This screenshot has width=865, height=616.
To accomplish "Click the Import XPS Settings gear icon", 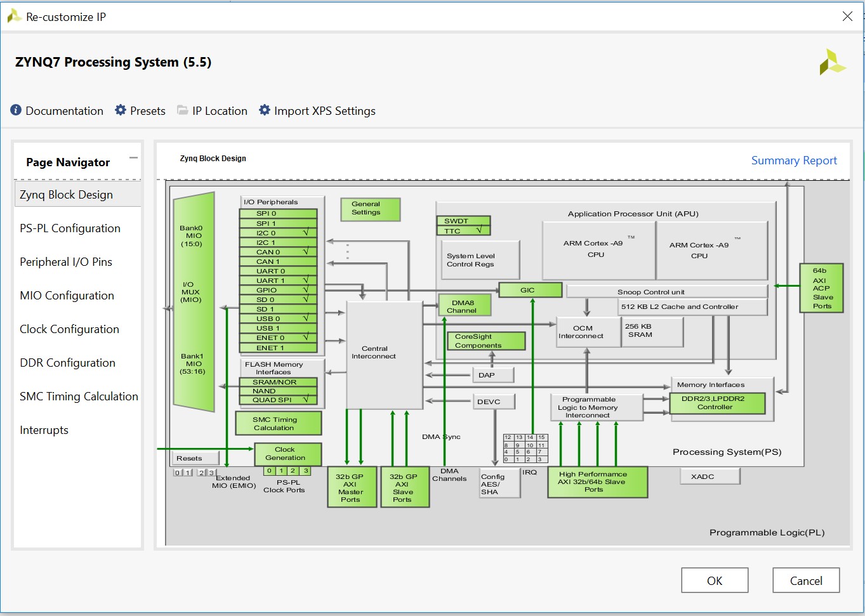I will coord(265,110).
